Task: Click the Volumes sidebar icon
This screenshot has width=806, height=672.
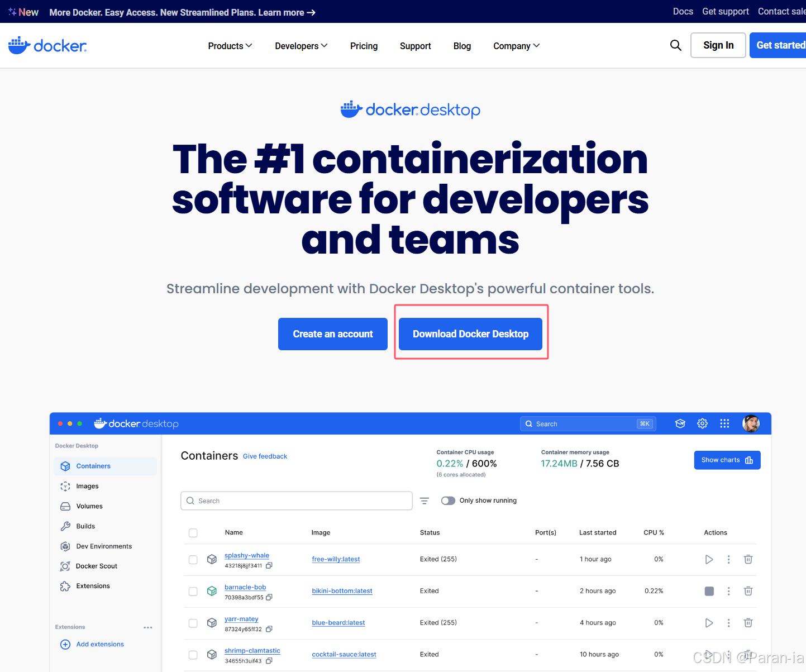Action: [65, 506]
